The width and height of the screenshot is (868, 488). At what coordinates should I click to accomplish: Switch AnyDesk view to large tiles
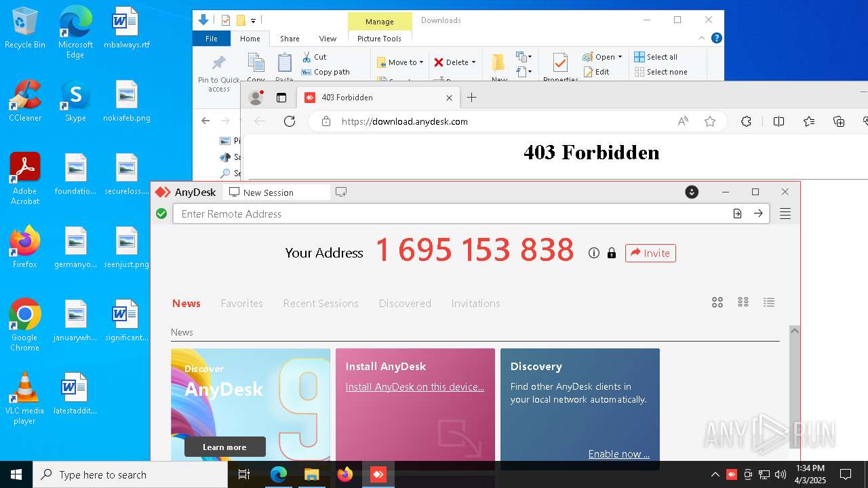coord(717,302)
